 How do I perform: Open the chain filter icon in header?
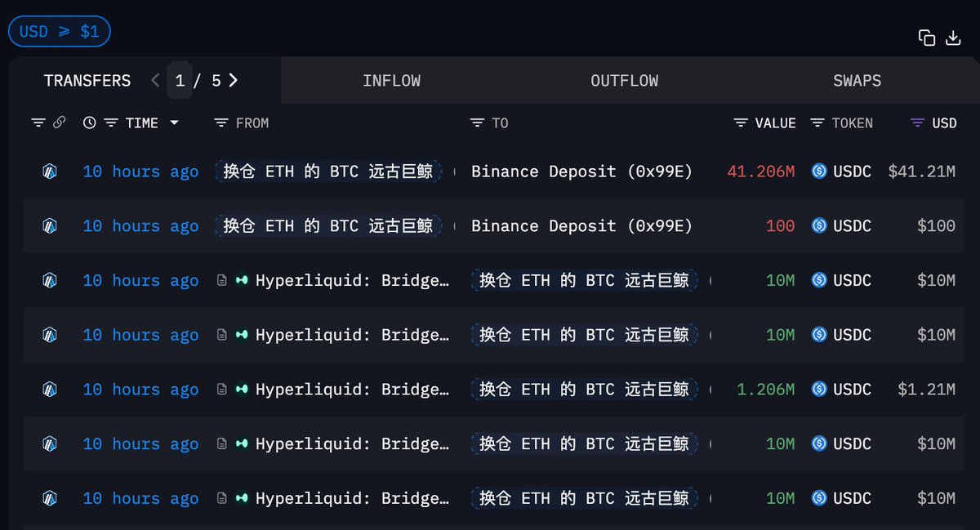click(x=38, y=122)
